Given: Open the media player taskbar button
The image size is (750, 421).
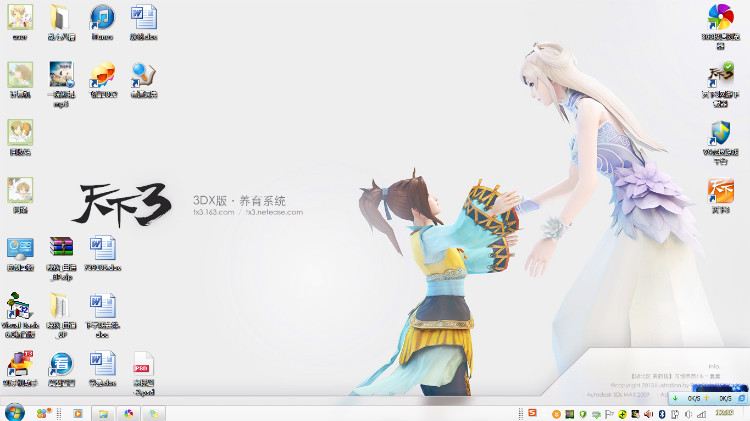Looking at the screenshot, I should click(x=78, y=414).
